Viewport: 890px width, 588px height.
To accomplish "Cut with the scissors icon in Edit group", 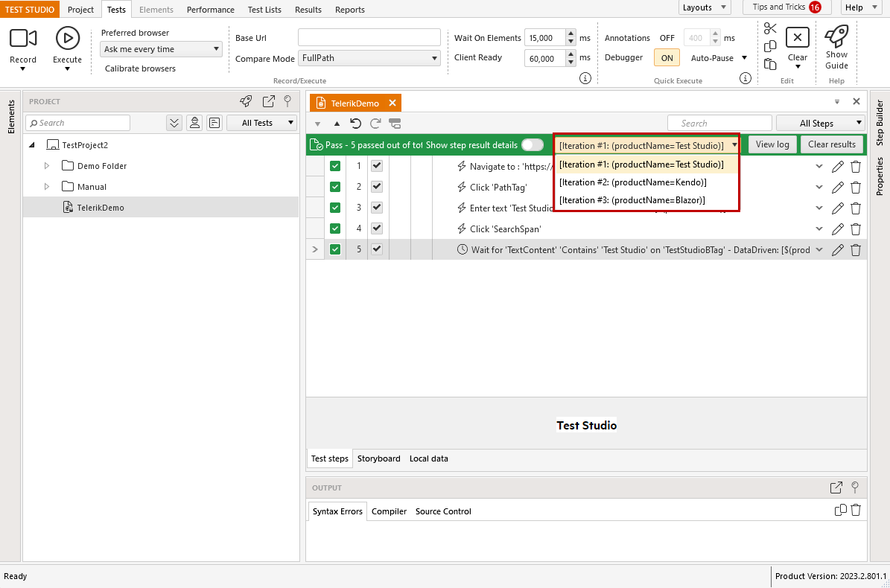I will [769, 28].
